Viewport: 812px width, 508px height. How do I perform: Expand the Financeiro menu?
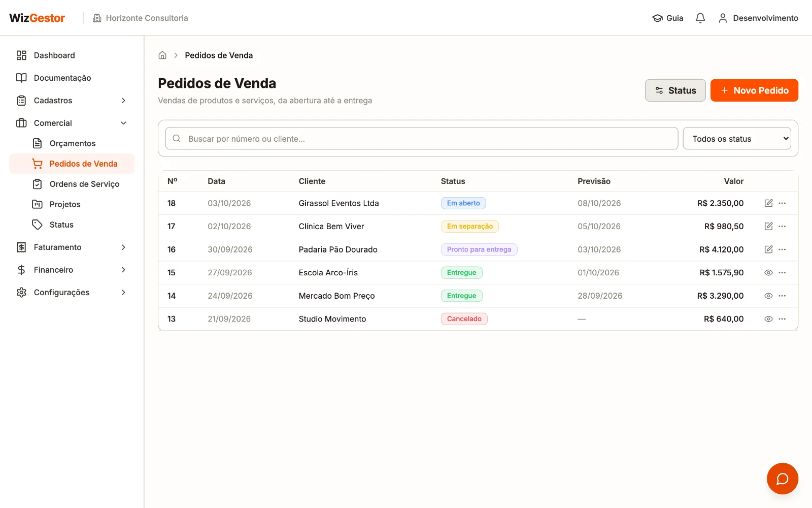(x=72, y=270)
